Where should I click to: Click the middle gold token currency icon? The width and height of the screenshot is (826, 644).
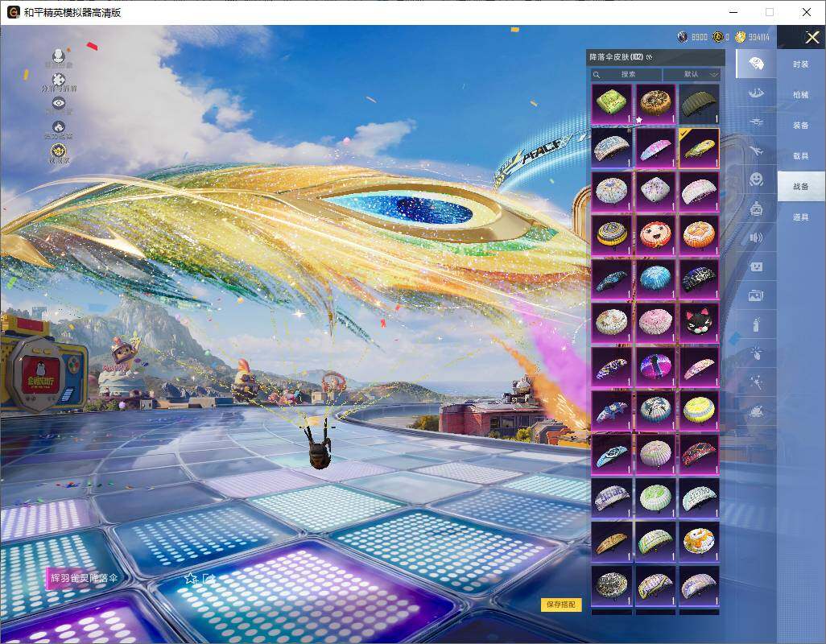[x=717, y=37]
